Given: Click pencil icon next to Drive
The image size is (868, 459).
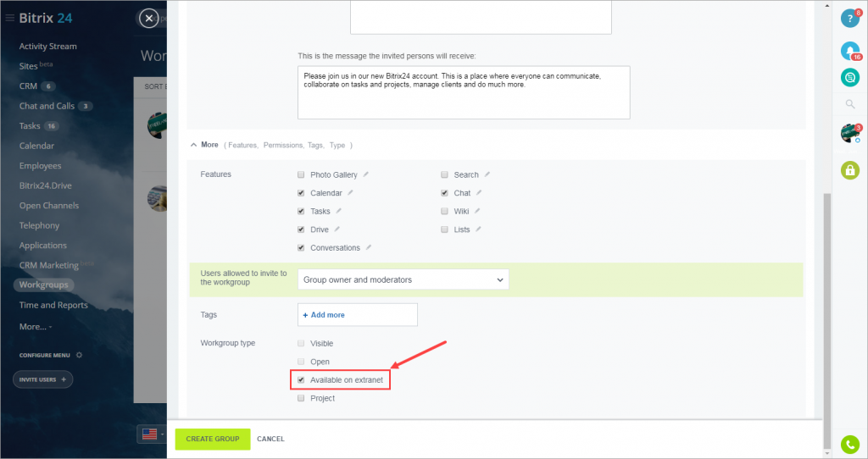Looking at the screenshot, I should click(x=337, y=229).
